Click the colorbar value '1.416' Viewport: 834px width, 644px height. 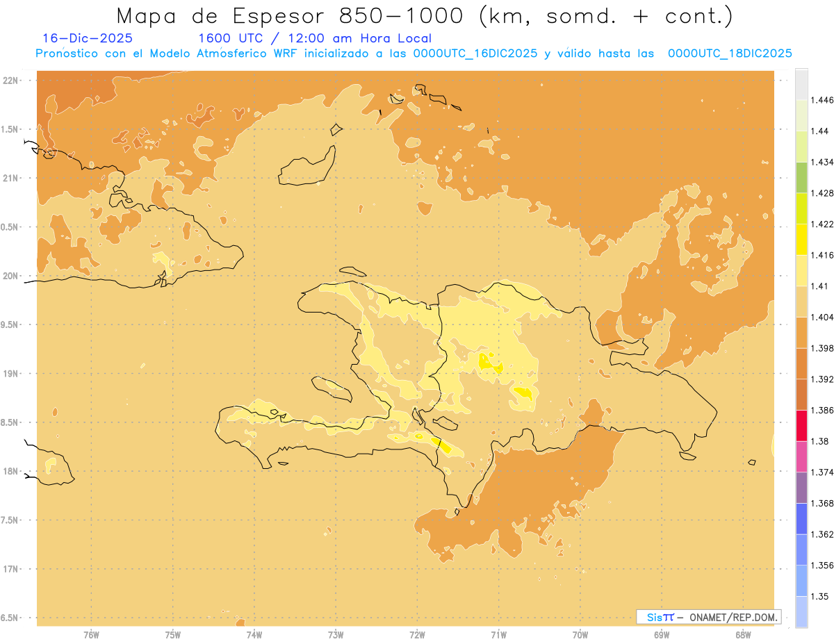coord(822,255)
